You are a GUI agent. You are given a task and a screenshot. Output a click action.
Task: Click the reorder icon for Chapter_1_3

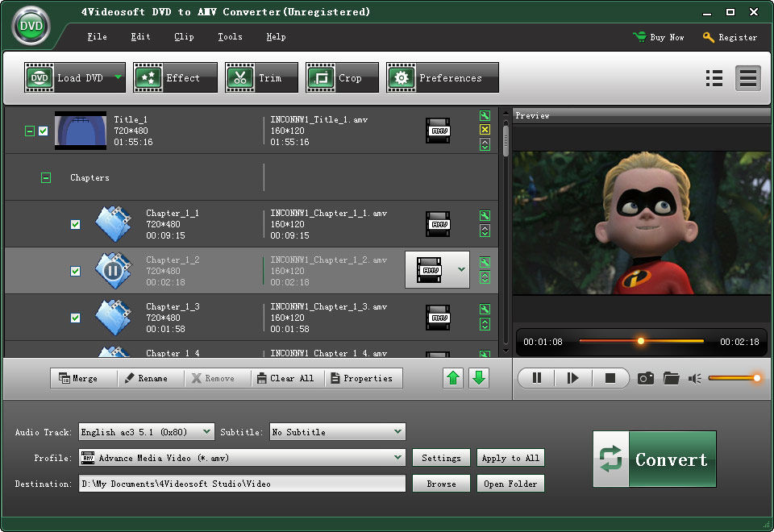[x=485, y=324]
